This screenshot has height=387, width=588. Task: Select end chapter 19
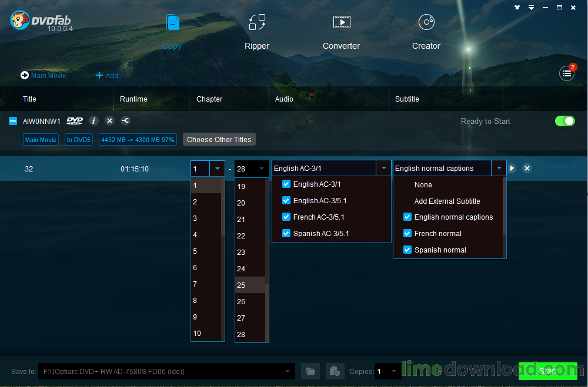(x=250, y=186)
